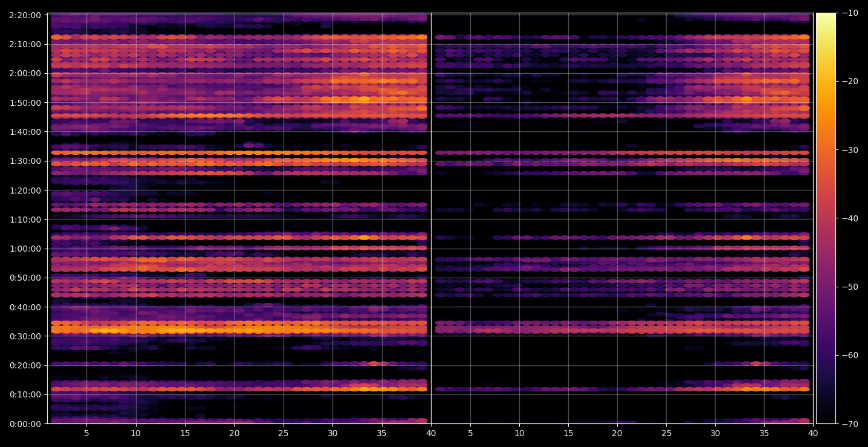Click the 1:10:00 y-axis tick label

[x=25, y=219]
